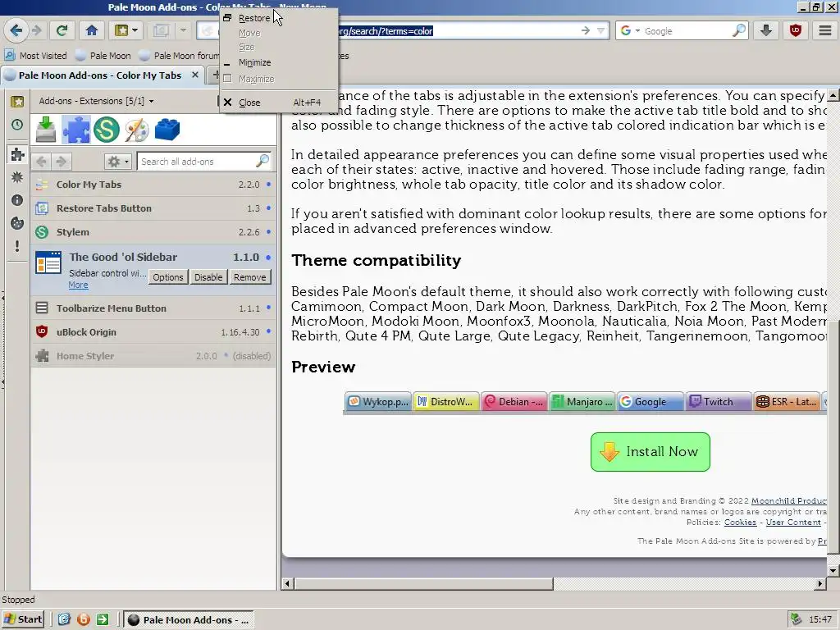Open the downloads arrow in toolbar
Screen dimensions: 840x630
pyautogui.click(x=766, y=30)
